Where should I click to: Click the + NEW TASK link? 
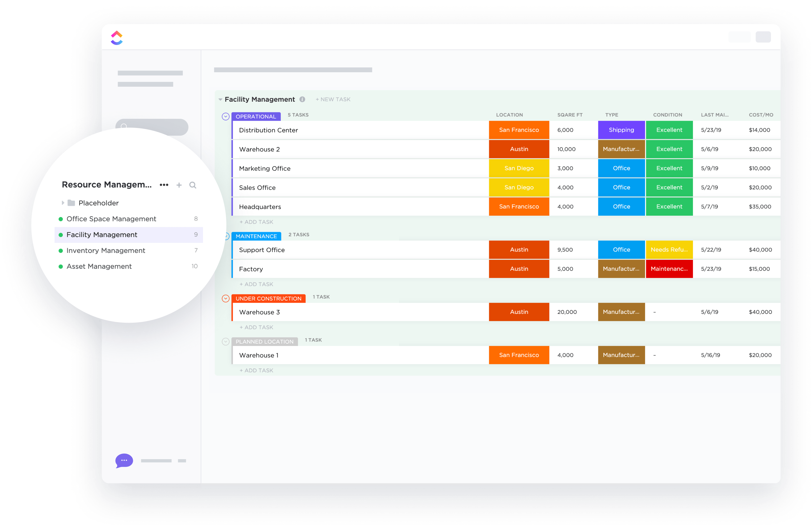(333, 100)
